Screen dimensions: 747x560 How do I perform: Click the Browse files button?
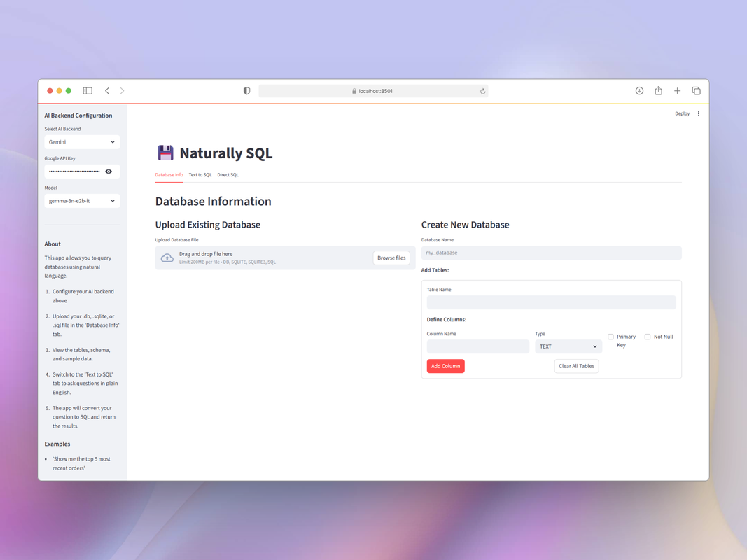tap(391, 258)
